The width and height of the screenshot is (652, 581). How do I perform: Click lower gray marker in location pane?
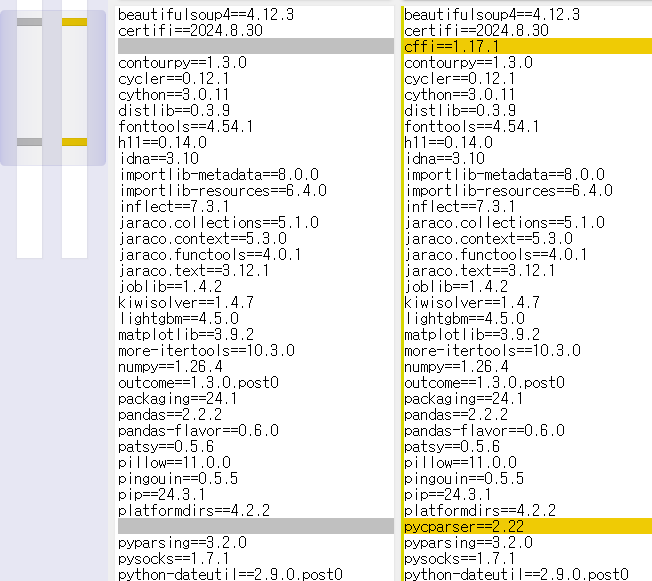point(30,142)
